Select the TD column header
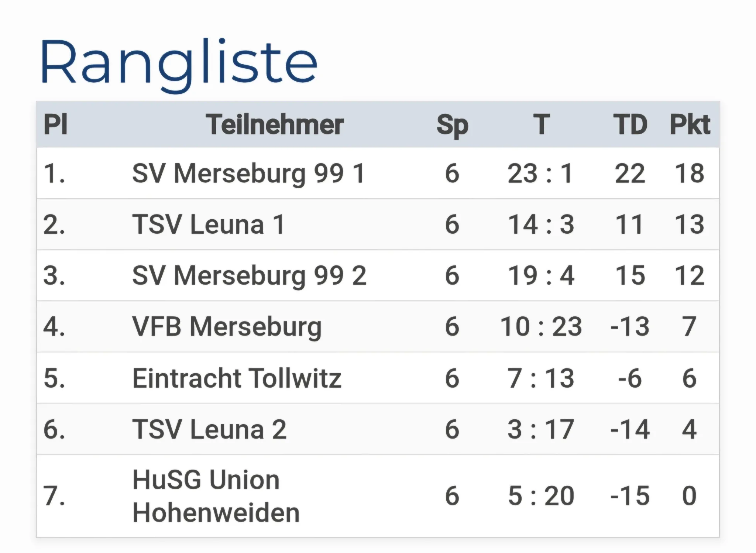Viewport: 756px width, 553px height. click(x=630, y=125)
